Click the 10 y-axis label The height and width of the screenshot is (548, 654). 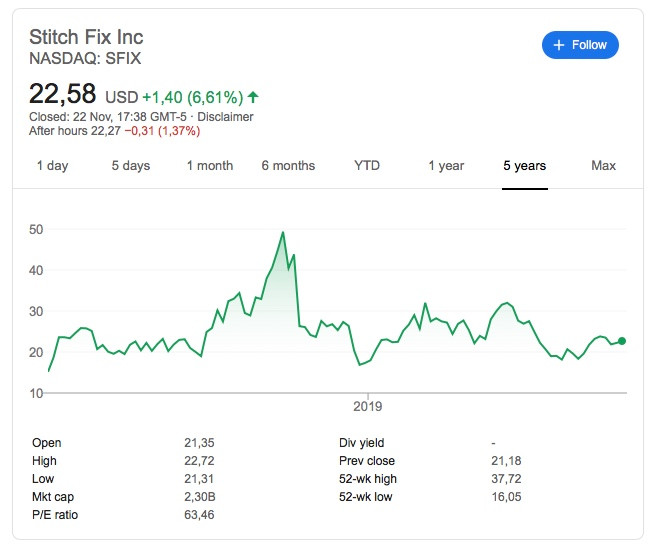(x=36, y=393)
